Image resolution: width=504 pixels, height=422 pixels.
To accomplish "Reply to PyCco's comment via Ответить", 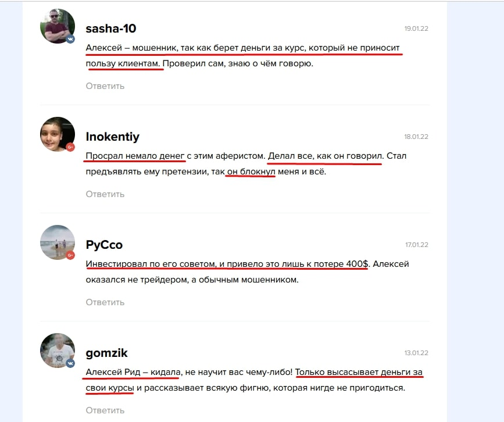I will pyautogui.click(x=105, y=302).
